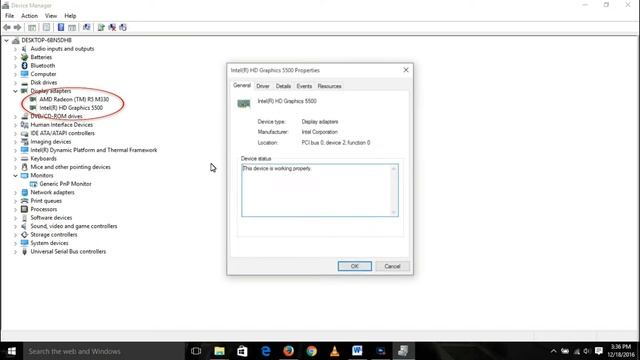Viewport: 640px width, 360px height.
Task: Expand the Disk drives category
Action: coord(15,82)
